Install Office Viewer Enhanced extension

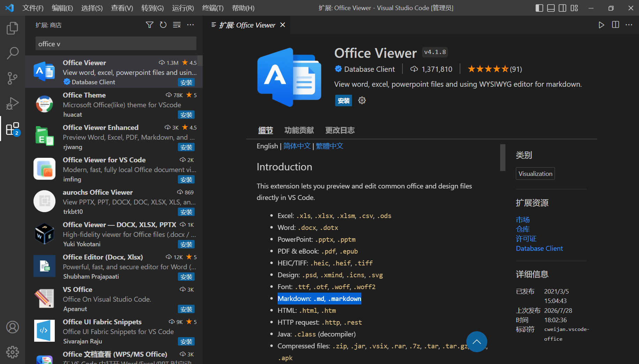pos(186,147)
